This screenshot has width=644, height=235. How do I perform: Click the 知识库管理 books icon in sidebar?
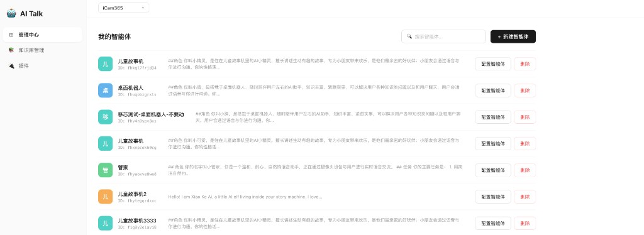[11, 50]
